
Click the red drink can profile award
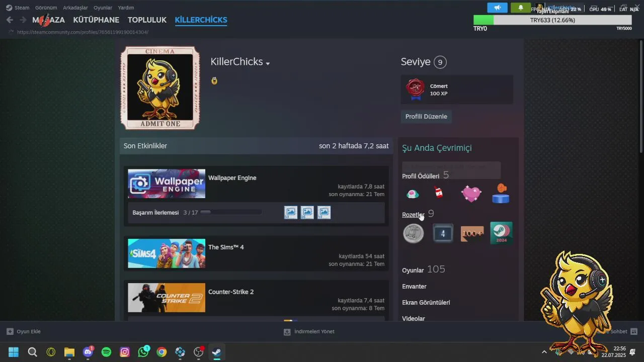439,193
